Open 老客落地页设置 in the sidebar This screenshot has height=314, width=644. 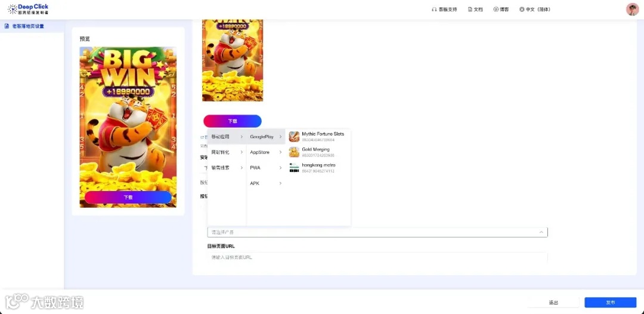point(32,26)
